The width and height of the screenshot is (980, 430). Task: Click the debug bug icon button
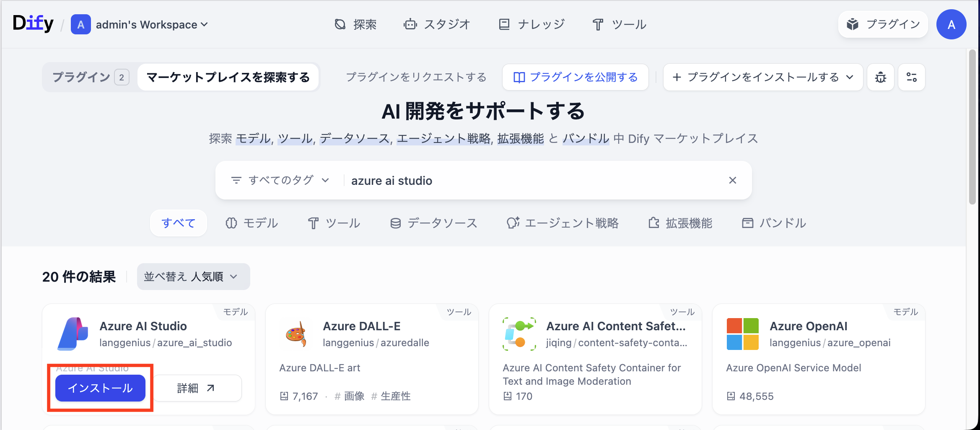point(881,77)
